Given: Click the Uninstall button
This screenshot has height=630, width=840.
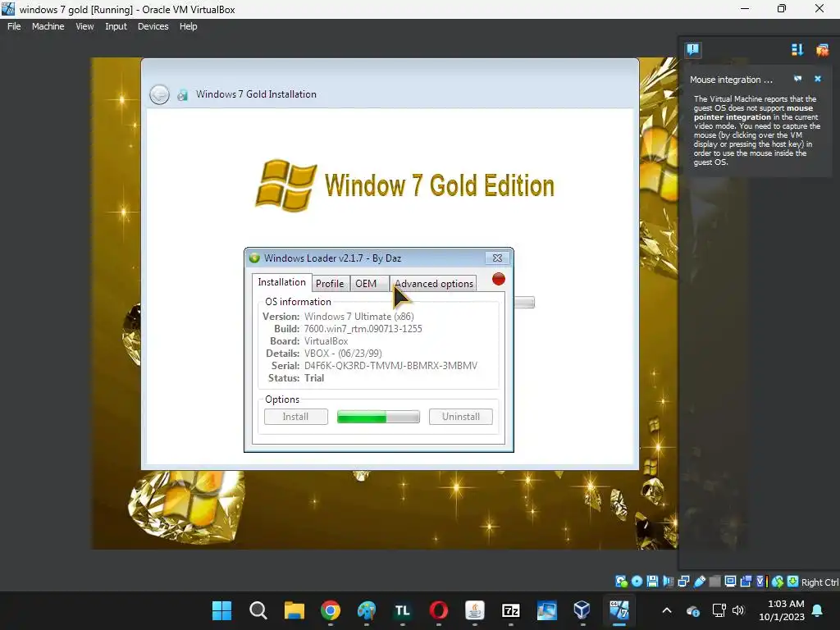Looking at the screenshot, I should coord(461,417).
